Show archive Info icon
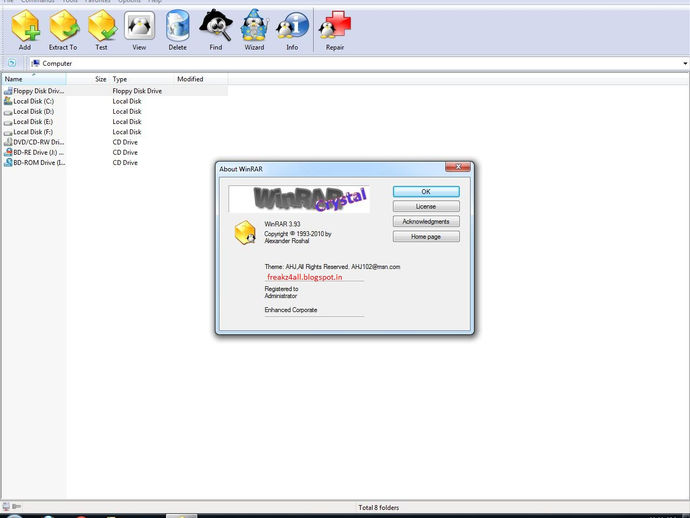This screenshot has width=690, height=518. pyautogui.click(x=292, y=30)
